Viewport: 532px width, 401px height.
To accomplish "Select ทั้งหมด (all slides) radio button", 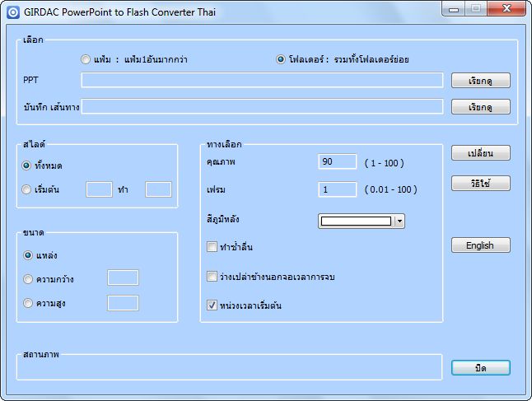I will pos(26,166).
